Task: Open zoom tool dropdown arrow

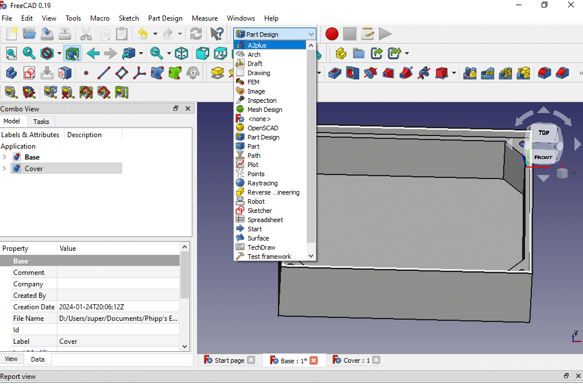Action: coord(169,53)
